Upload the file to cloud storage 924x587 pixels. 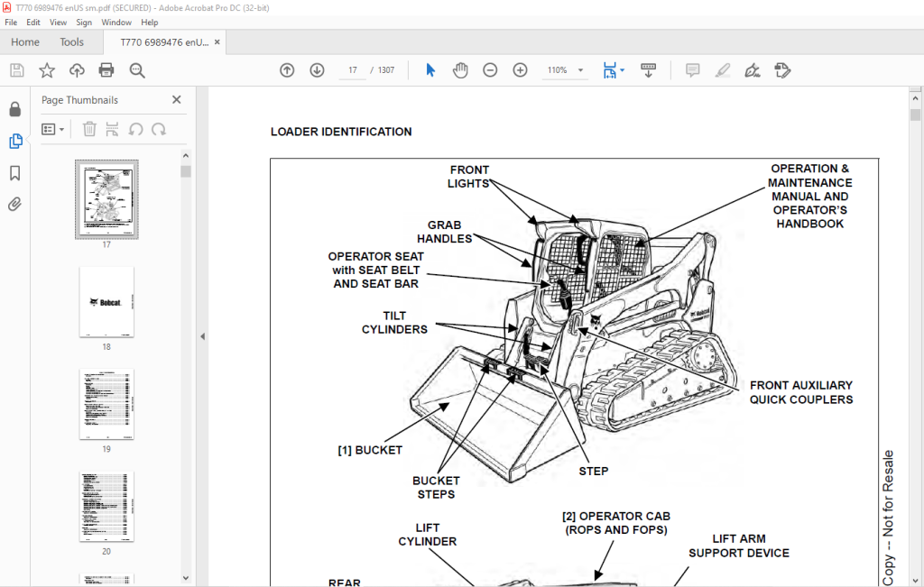pyautogui.click(x=77, y=70)
